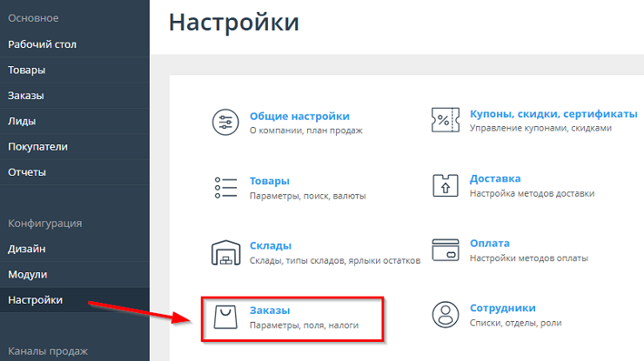Click the percent coupon icon beside Купоны, скидки
This screenshot has height=361, width=644.
[x=446, y=121]
